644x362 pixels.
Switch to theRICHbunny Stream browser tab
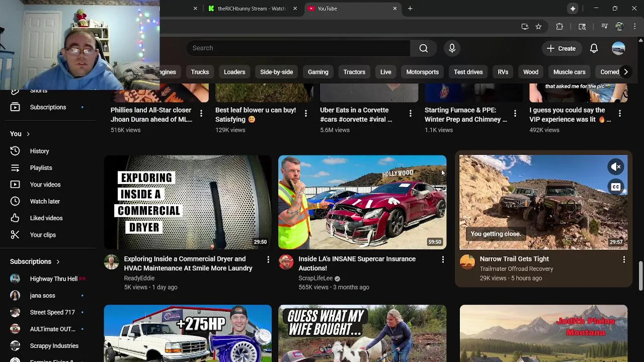click(252, 9)
